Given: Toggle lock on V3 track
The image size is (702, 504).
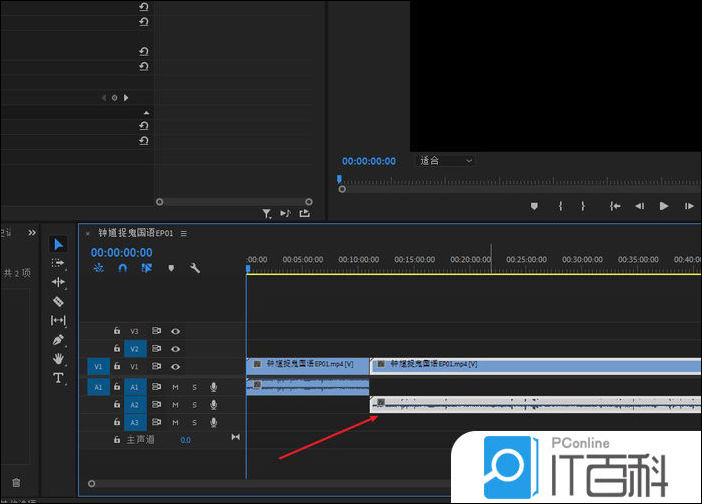Looking at the screenshot, I should click(117, 331).
